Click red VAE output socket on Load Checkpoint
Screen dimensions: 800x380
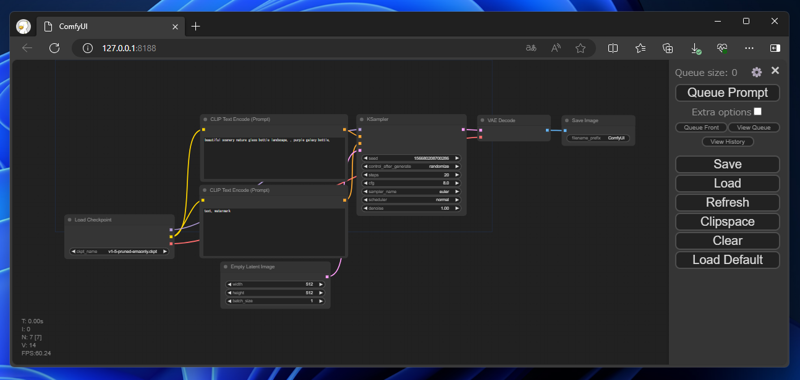click(171, 244)
